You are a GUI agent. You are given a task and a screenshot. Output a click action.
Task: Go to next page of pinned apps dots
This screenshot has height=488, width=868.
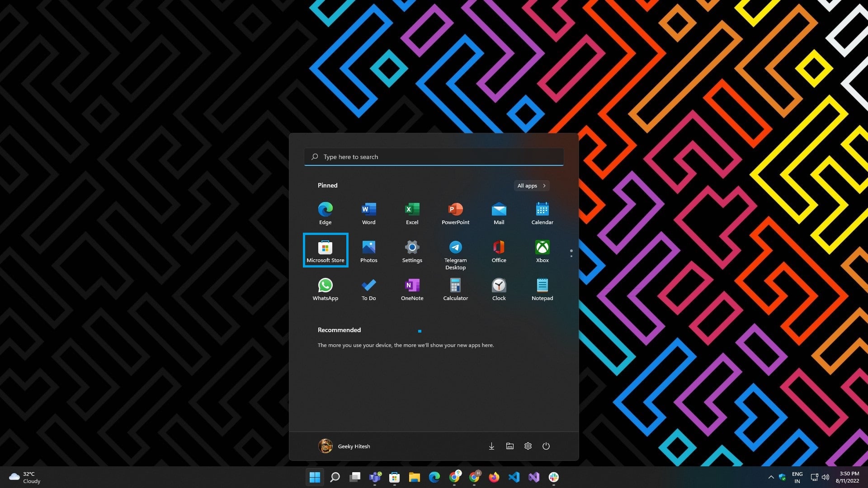571,256
